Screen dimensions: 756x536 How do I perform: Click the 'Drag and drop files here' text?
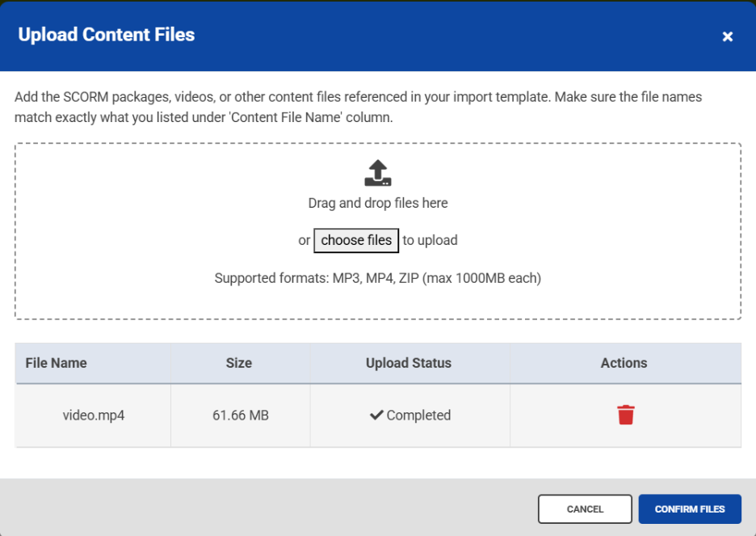378,203
